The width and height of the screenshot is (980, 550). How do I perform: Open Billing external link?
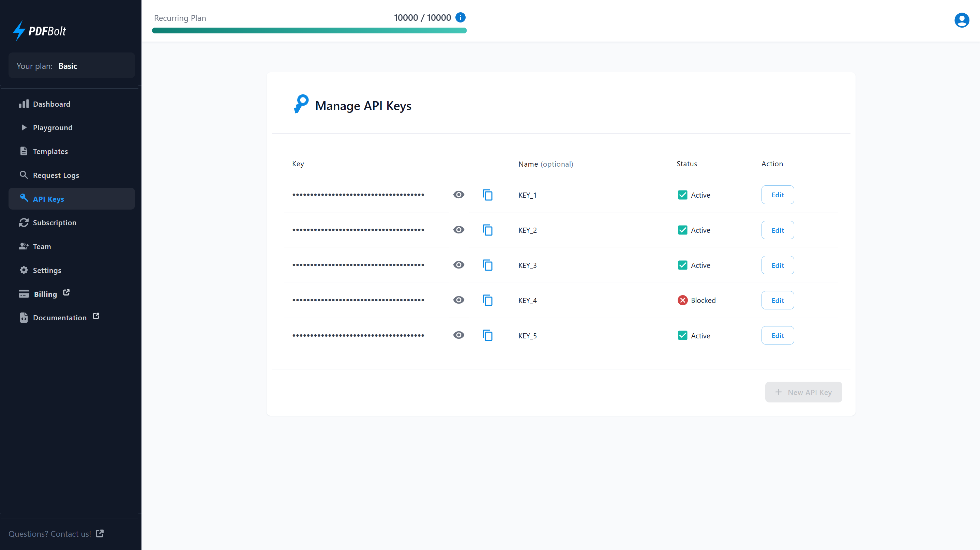(45, 294)
